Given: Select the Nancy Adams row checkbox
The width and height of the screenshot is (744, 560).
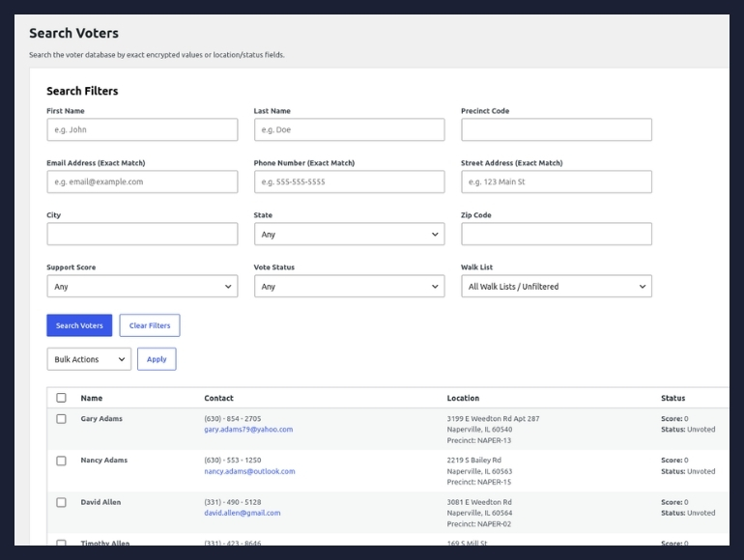Looking at the screenshot, I should pos(61,461).
